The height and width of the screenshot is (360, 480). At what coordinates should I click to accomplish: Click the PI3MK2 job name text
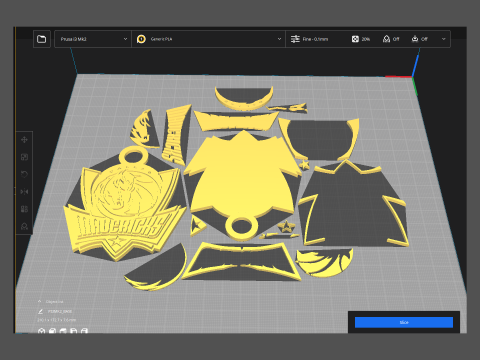60,311
